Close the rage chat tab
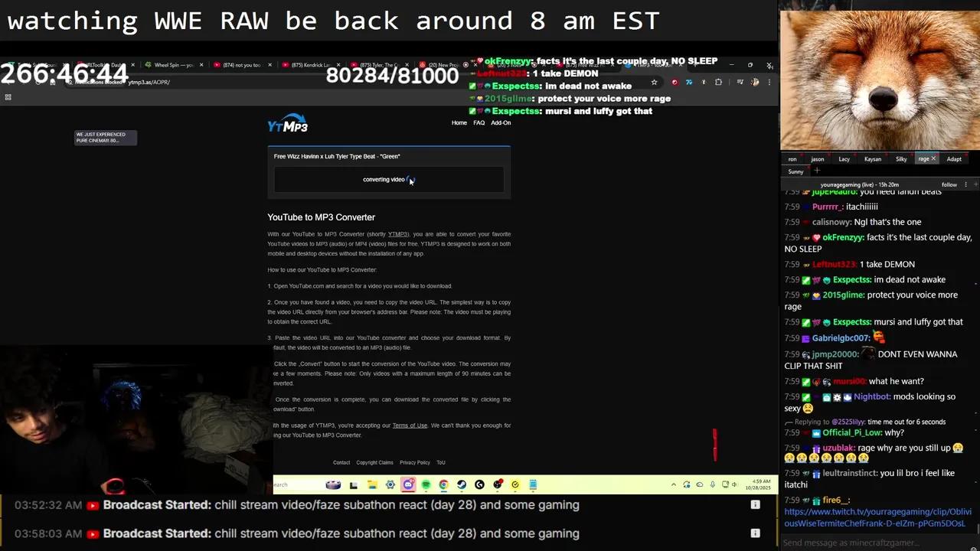980x551 pixels. (x=933, y=159)
